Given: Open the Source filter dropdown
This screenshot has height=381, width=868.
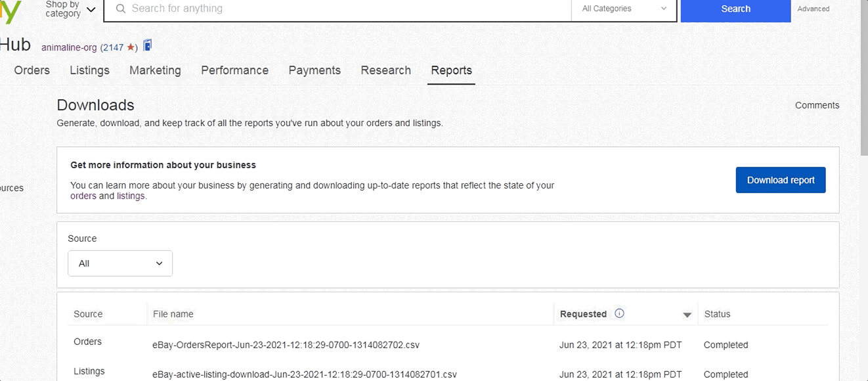Looking at the screenshot, I should [120, 263].
